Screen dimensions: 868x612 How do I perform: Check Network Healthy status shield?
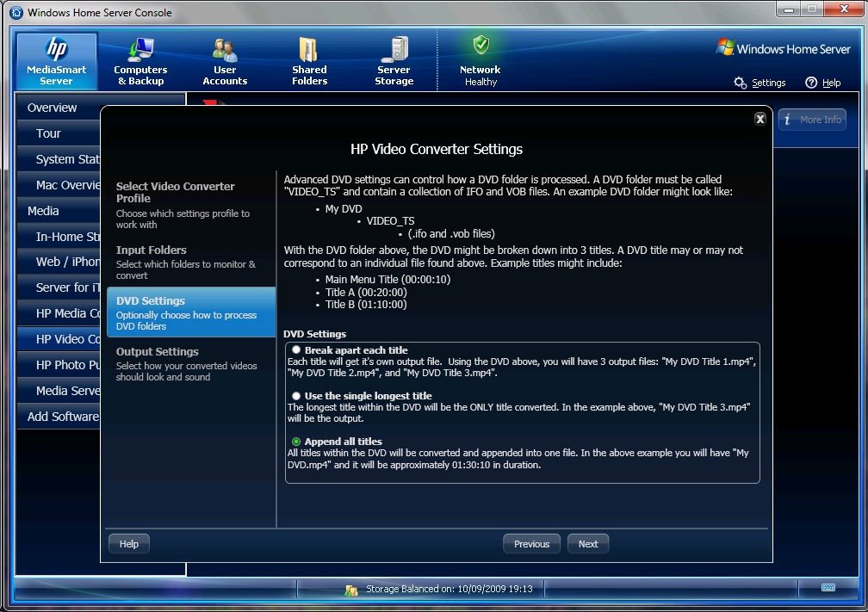pos(480,46)
